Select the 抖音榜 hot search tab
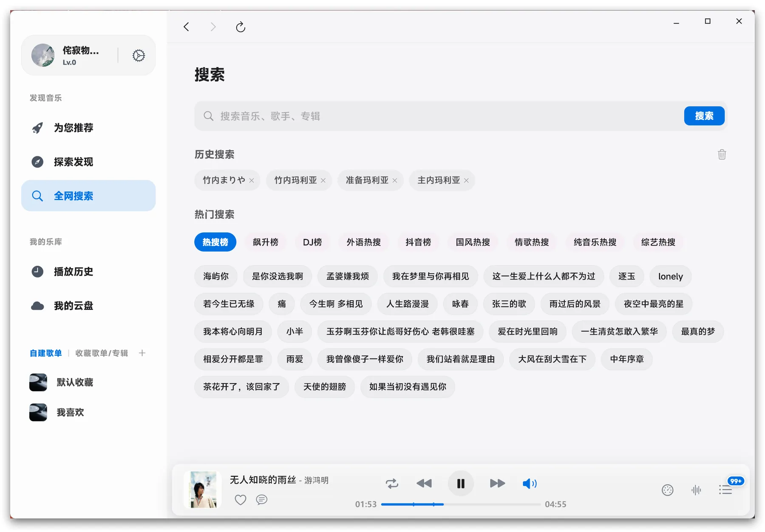This screenshot has height=532, width=765. tap(418, 242)
